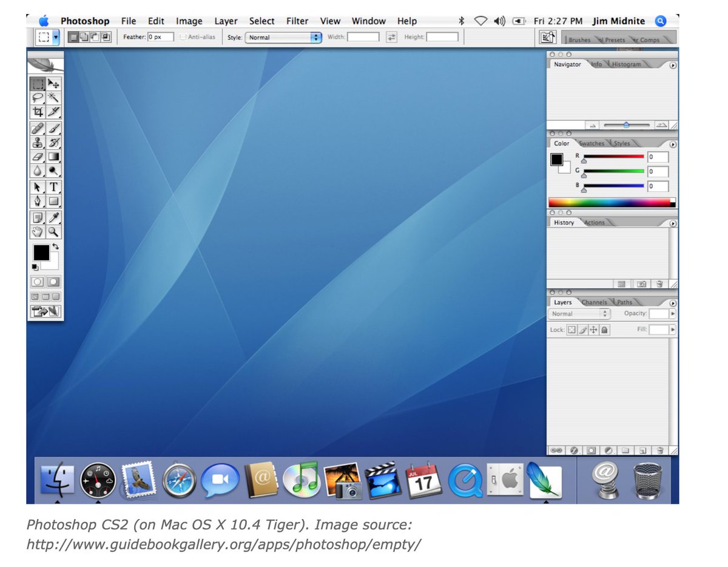Open the Brushes tab in palette well

(579, 40)
